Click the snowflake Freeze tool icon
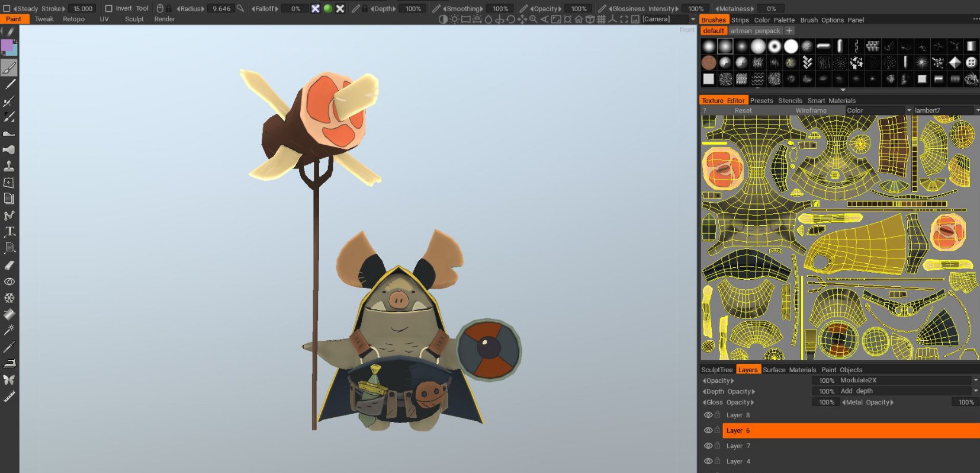This screenshot has width=980, height=473. tap(9, 298)
